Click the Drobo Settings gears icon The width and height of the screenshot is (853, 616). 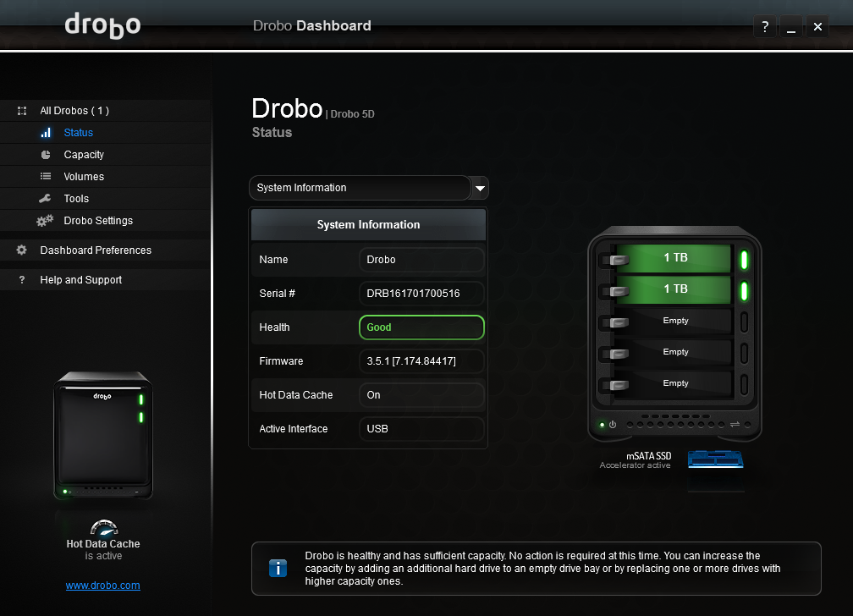coord(45,220)
